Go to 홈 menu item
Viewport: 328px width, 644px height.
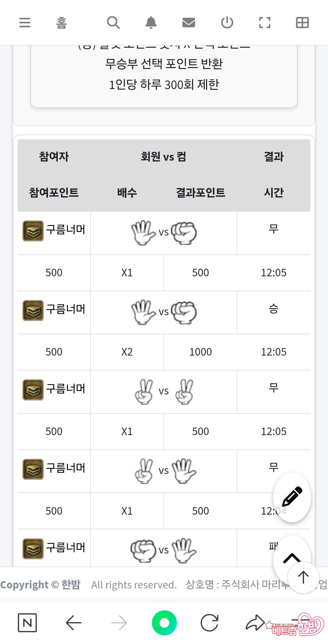click(x=61, y=23)
